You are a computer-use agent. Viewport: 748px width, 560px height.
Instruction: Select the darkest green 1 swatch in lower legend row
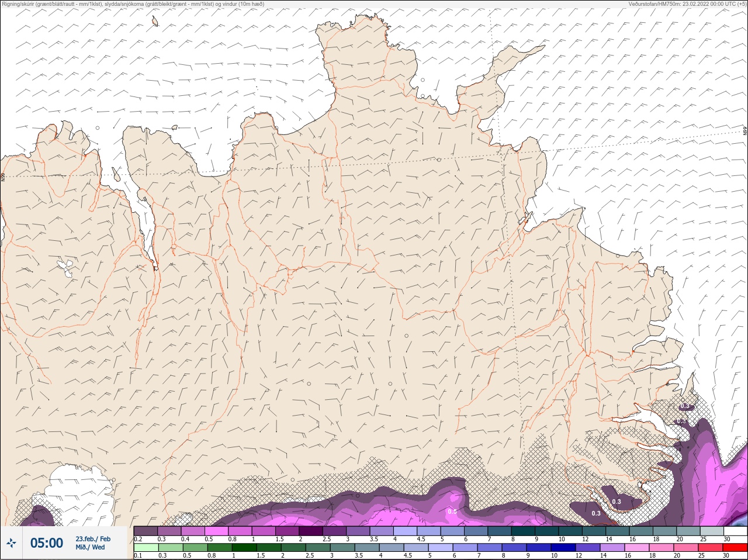click(x=244, y=547)
